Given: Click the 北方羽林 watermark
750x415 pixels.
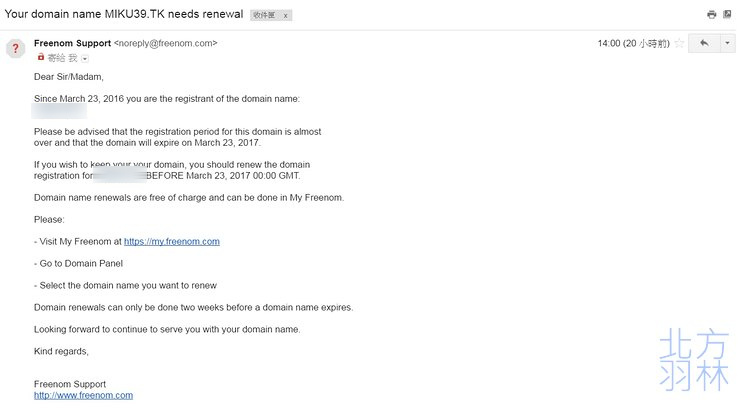Looking at the screenshot, I should [x=694, y=359].
